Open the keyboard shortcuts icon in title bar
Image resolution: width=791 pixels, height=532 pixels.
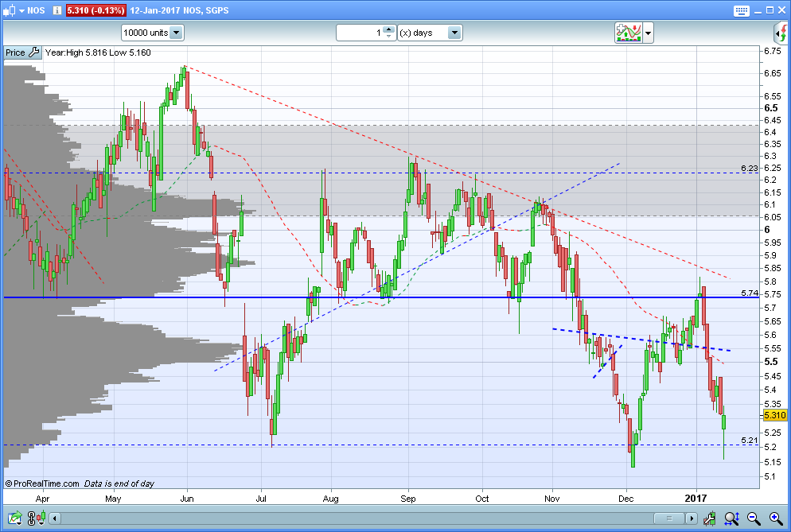741,10
